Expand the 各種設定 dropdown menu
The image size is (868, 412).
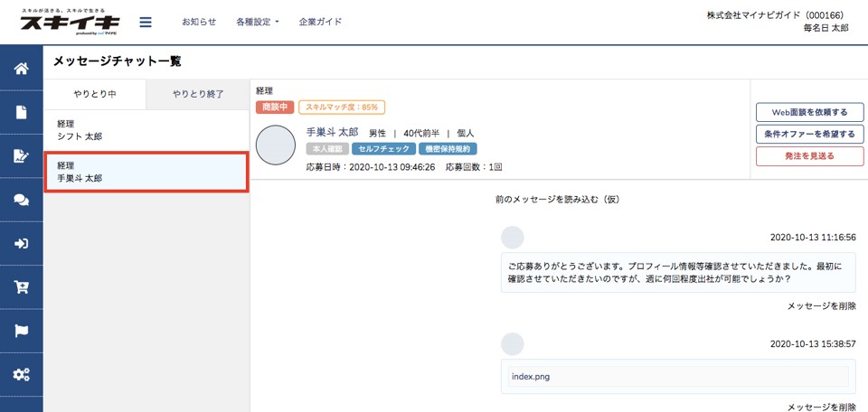point(258,22)
